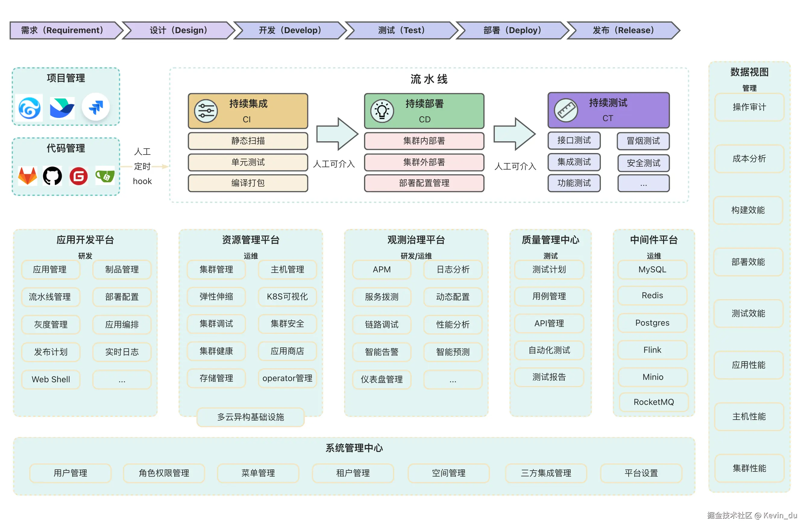810x532 pixels.
Task: Click the GitHub octocat icon
Action: [x=52, y=176]
